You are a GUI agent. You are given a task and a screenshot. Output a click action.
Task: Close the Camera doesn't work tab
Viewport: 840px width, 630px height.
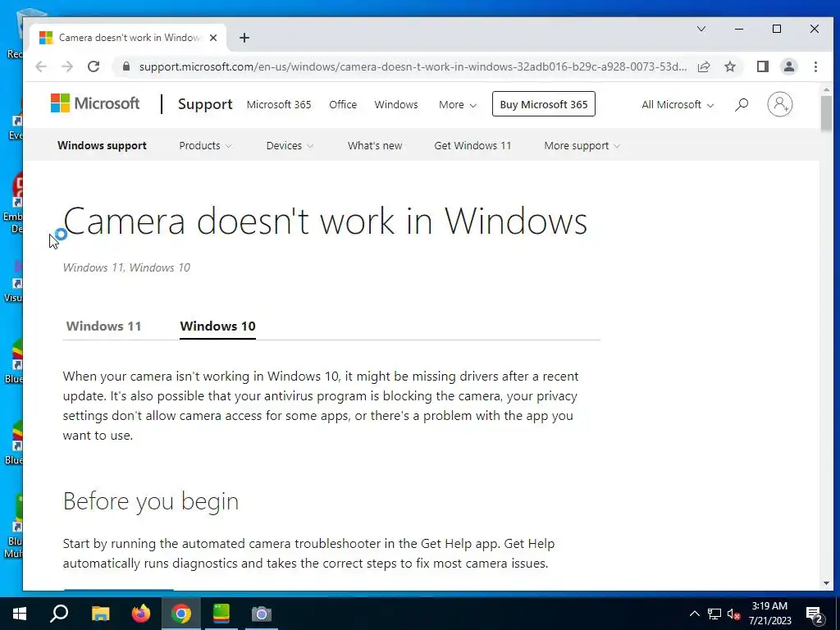[x=213, y=38]
